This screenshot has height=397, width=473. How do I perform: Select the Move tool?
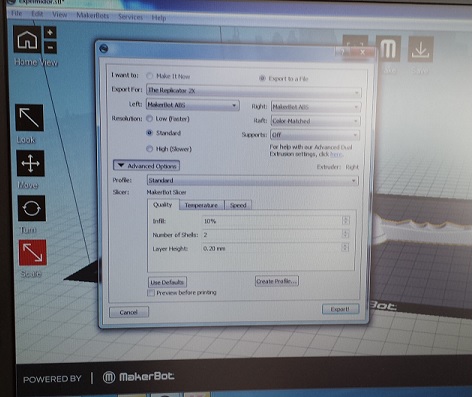31,163
